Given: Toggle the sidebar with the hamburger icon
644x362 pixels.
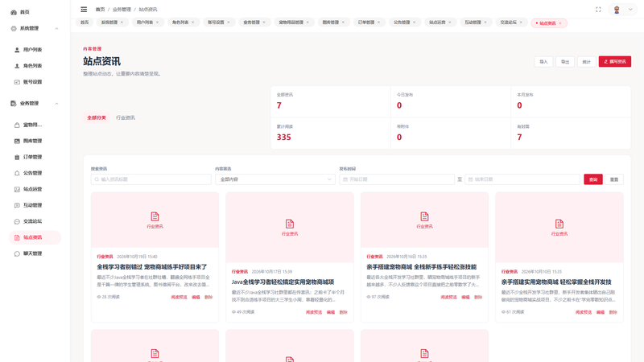Looking at the screenshot, I should pos(84,9).
